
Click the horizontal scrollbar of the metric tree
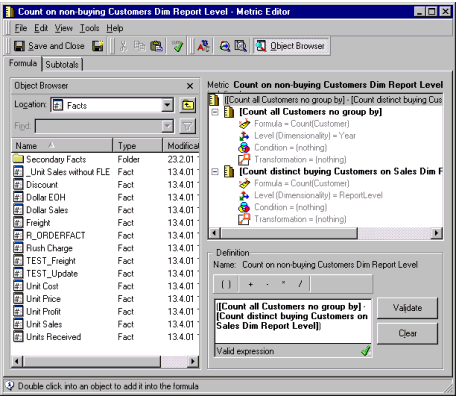[x=326, y=233]
